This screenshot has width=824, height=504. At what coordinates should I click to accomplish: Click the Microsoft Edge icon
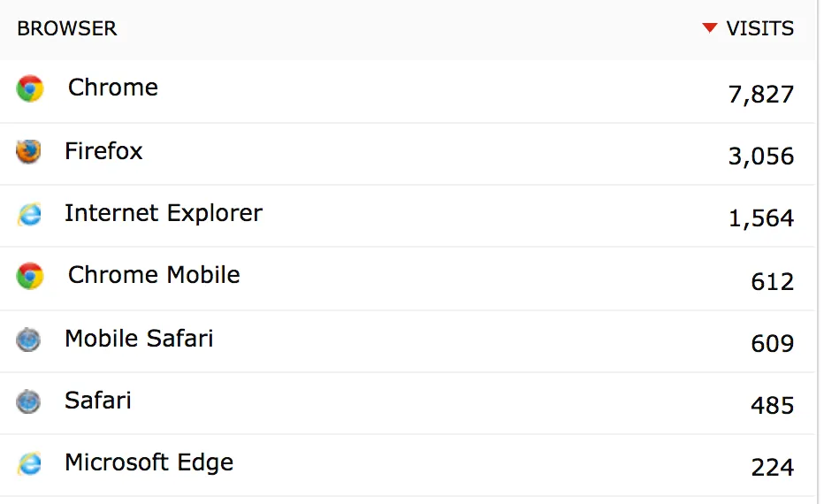(29, 464)
